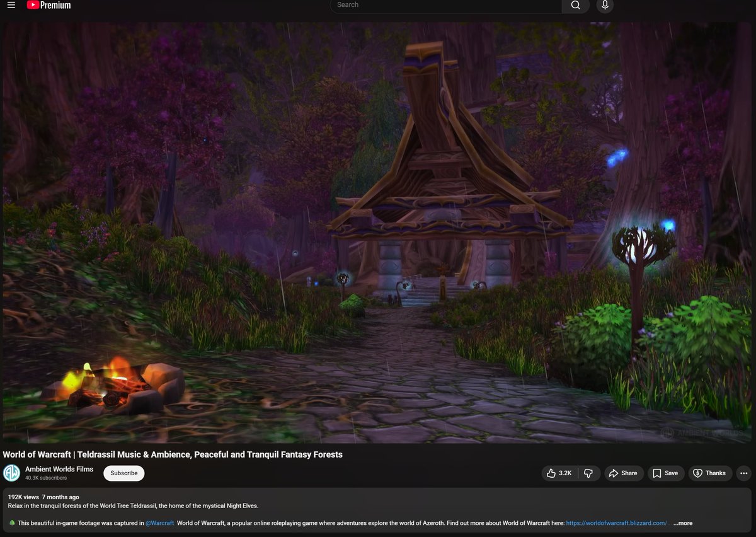This screenshot has height=537, width=756.
Task: Open the Ambient Worlds Films channel avatar
Action: pos(11,473)
